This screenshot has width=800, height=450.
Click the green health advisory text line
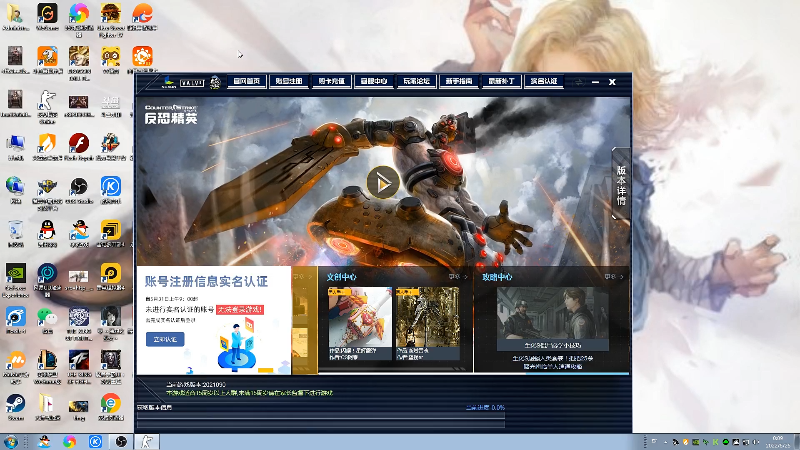[x=249, y=393]
